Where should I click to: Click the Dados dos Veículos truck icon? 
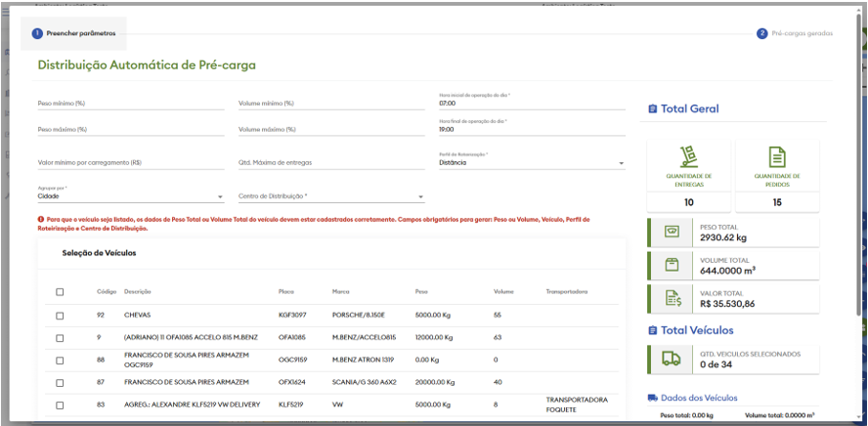652,398
